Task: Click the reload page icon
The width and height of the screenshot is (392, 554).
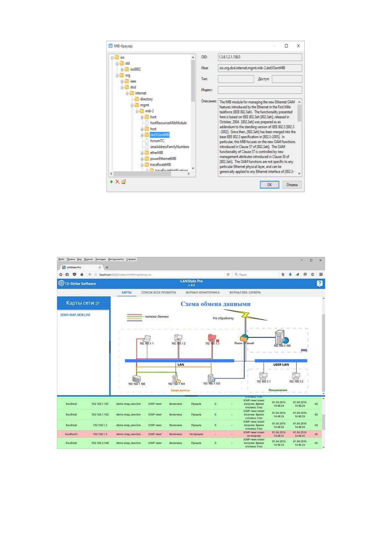Action: click(x=228, y=274)
